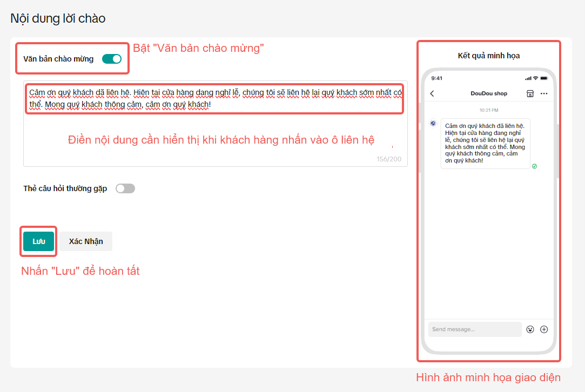Viewport: 585px width, 392px height.
Task: Enable the Thẻ câu hỏi thường gặp switch
Action: pos(125,188)
